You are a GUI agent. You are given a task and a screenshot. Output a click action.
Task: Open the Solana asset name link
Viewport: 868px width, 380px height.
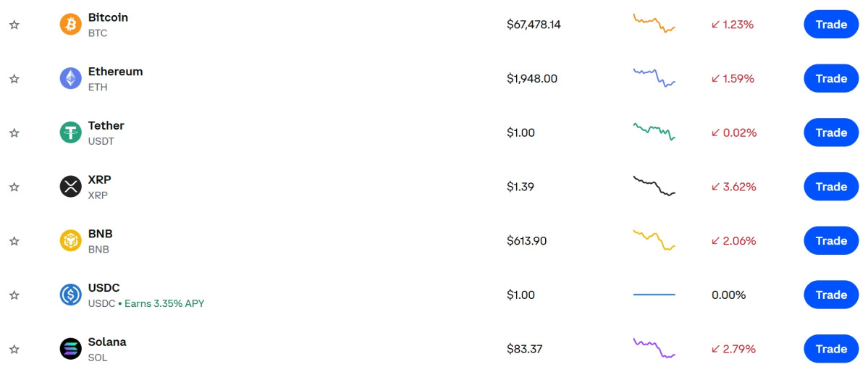[107, 342]
